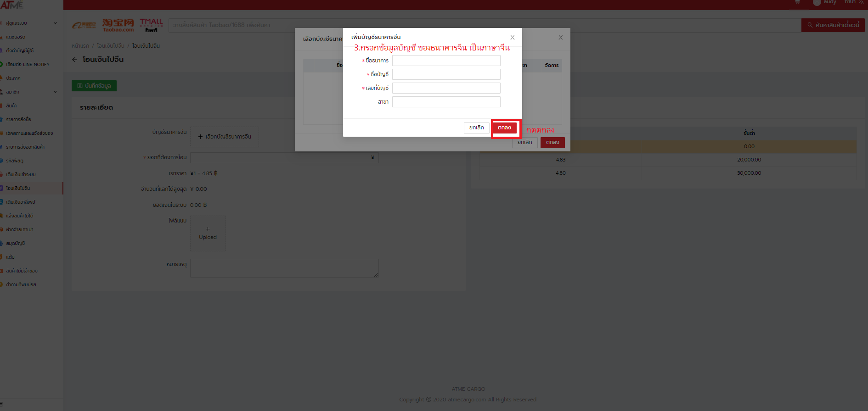Click the Upload plus tile
This screenshot has height=411, width=868.
click(x=208, y=233)
